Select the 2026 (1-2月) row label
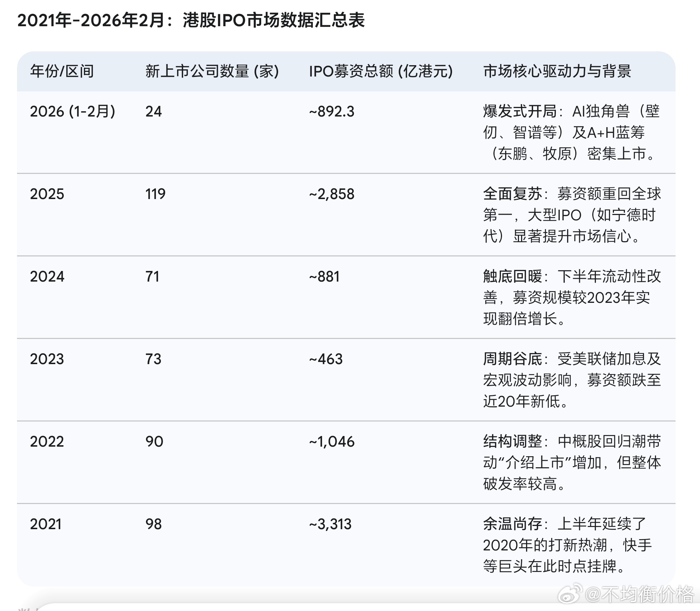 point(73,112)
